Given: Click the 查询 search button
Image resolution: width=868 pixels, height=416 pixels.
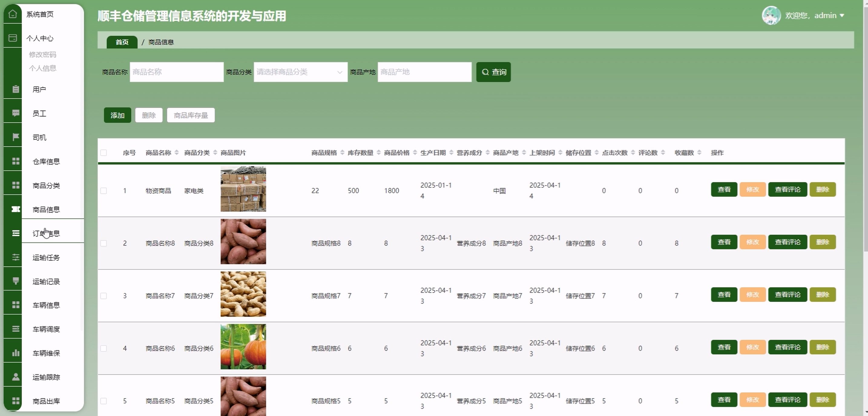Looking at the screenshot, I should point(493,72).
